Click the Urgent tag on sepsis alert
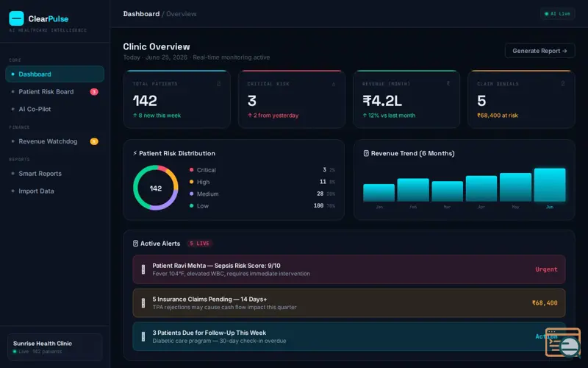The image size is (588, 368). (546, 269)
